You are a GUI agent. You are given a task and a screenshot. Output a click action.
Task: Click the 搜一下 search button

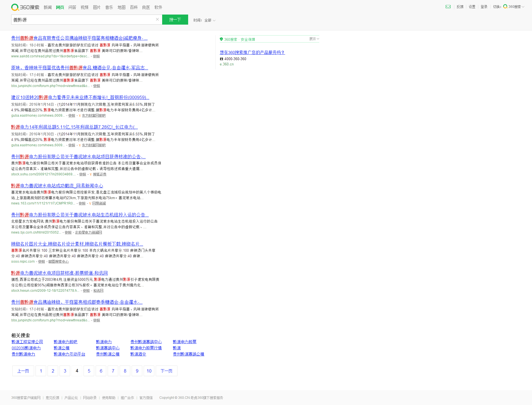(x=175, y=20)
